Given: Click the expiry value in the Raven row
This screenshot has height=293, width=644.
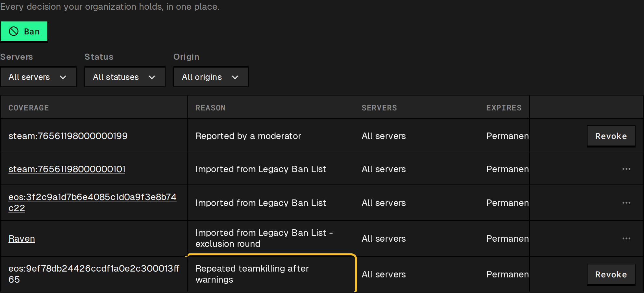Looking at the screenshot, I should pyautogui.click(x=507, y=238).
